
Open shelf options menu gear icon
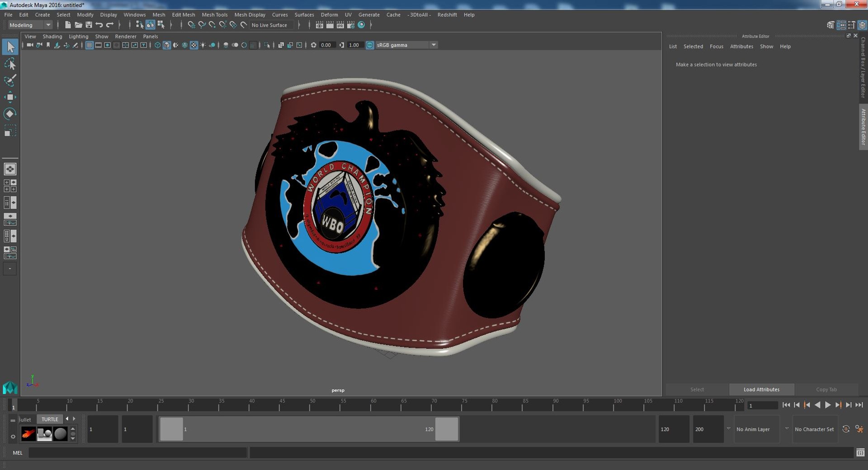tap(13, 437)
